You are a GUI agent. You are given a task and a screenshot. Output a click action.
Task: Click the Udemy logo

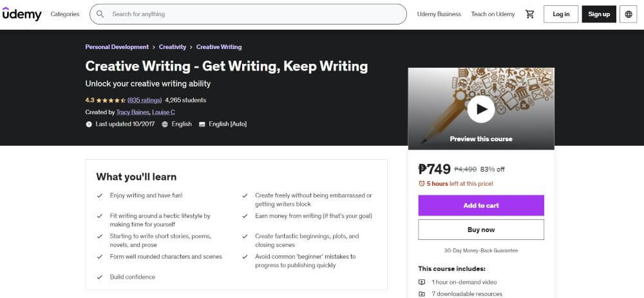(22, 14)
